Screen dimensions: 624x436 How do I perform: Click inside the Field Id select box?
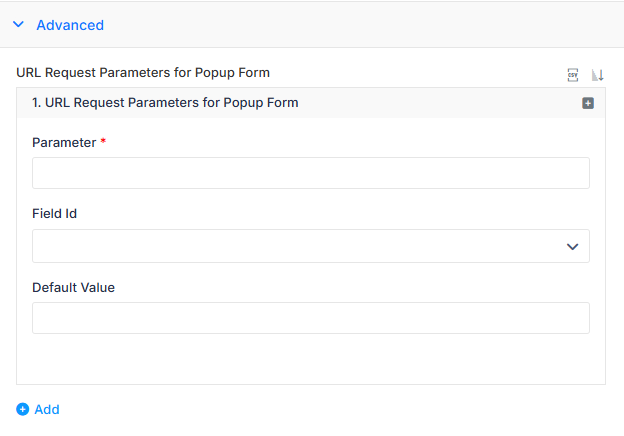tap(311, 246)
